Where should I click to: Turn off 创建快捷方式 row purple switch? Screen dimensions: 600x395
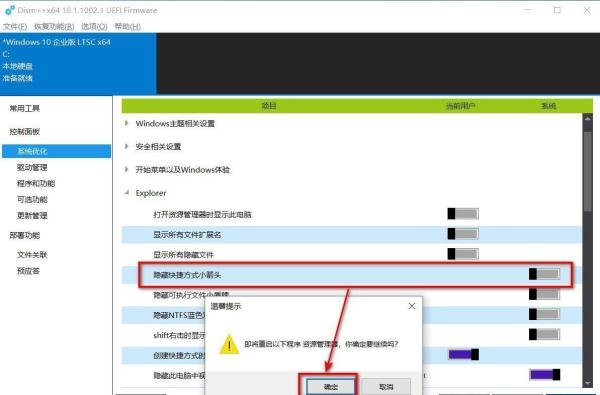(x=463, y=354)
